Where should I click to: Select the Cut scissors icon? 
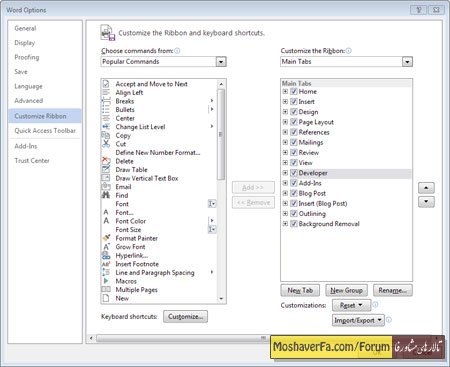pos(106,144)
